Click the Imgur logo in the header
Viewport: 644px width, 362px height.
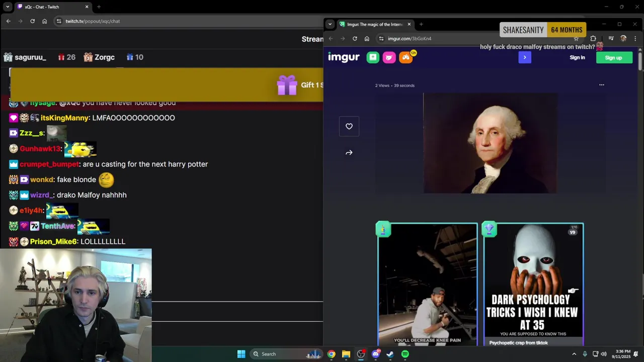click(344, 57)
